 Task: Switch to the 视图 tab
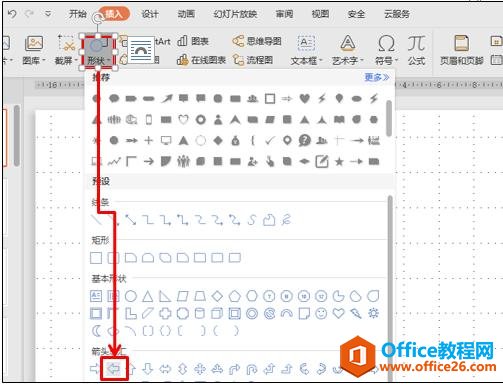pos(320,14)
